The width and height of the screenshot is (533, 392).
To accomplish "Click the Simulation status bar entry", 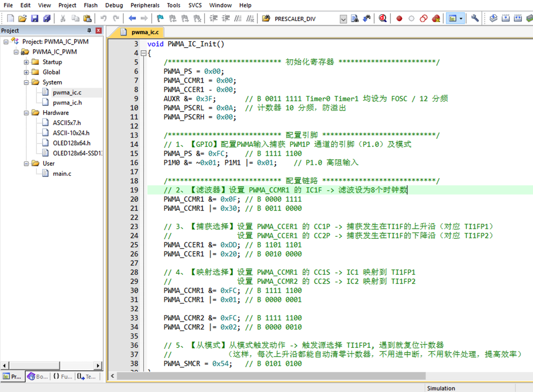I will [441, 388].
